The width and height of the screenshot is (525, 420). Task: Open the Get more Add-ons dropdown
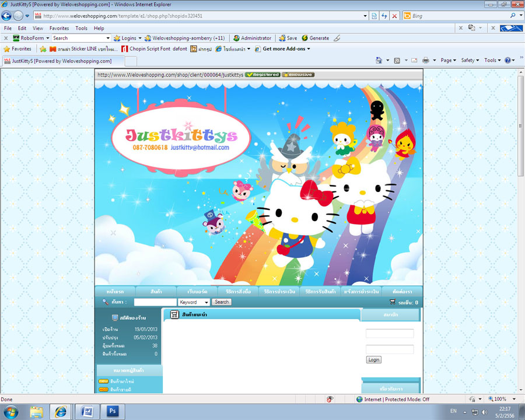282,49
